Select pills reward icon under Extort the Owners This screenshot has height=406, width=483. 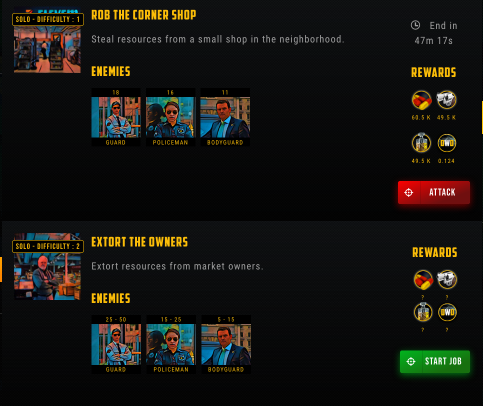423,279
